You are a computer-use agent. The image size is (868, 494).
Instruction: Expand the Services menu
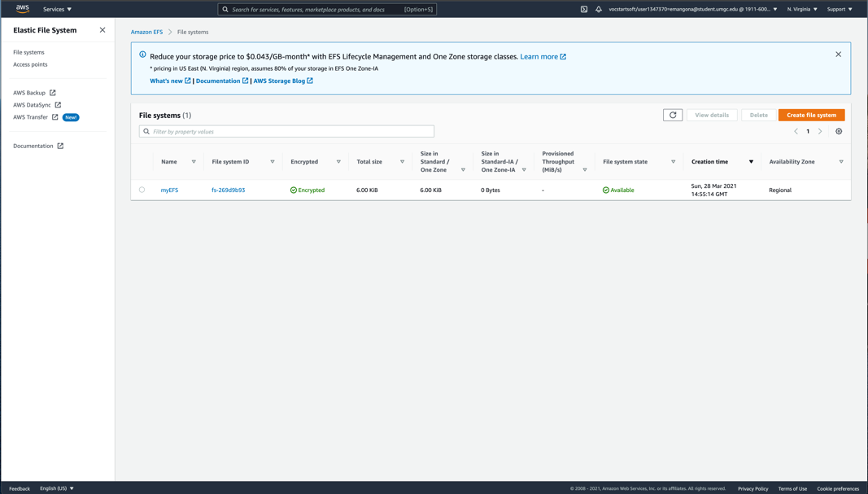(57, 10)
